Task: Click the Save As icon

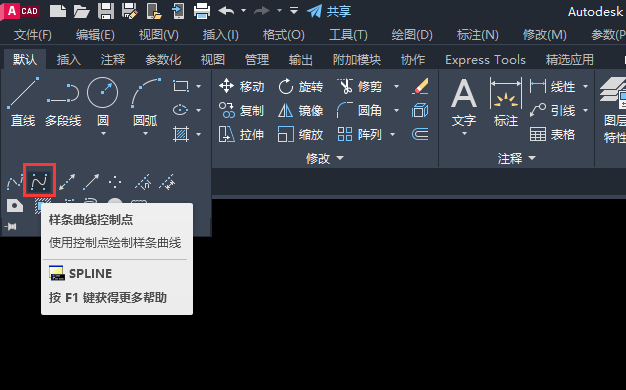Action: pos(130,11)
